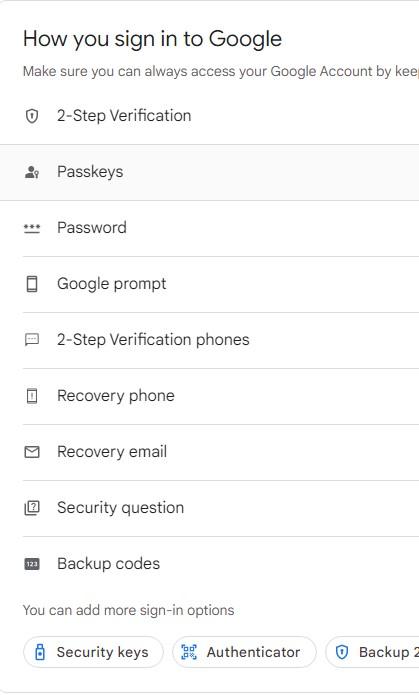
Task: Open 2-Step Verification phones
Action: tap(221, 340)
